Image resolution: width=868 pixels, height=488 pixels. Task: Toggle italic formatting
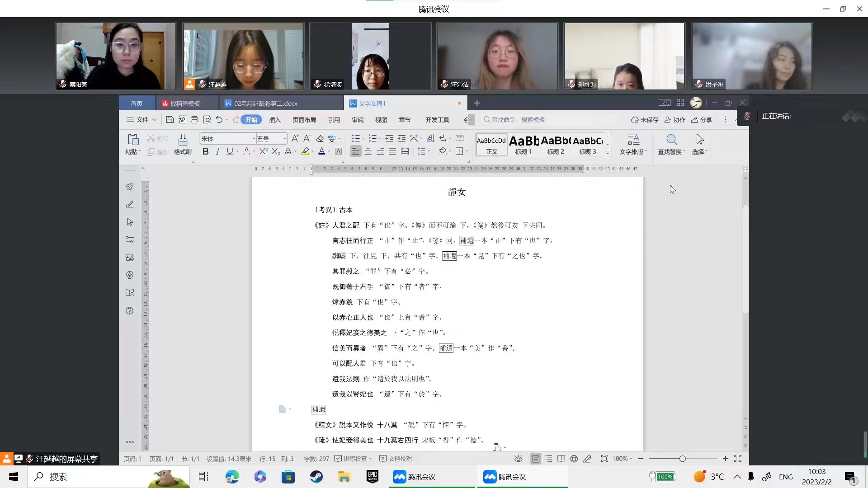[x=217, y=151]
